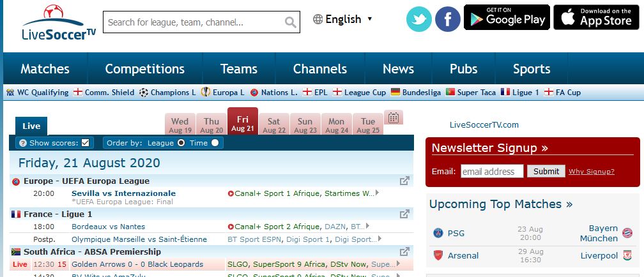Open Upcoming Top Matches link
The width and height of the screenshot is (644, 277).
501,204
